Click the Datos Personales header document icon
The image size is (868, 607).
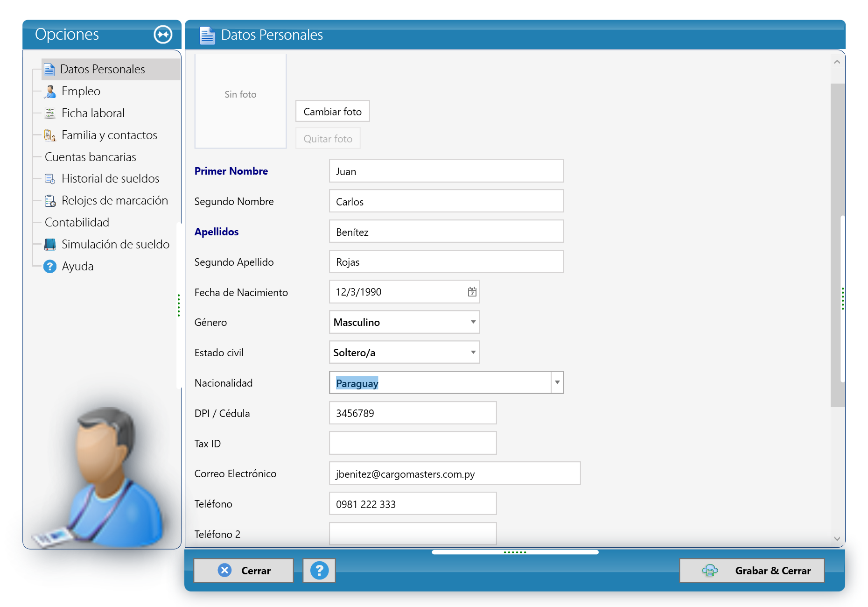tap(207, 35)
